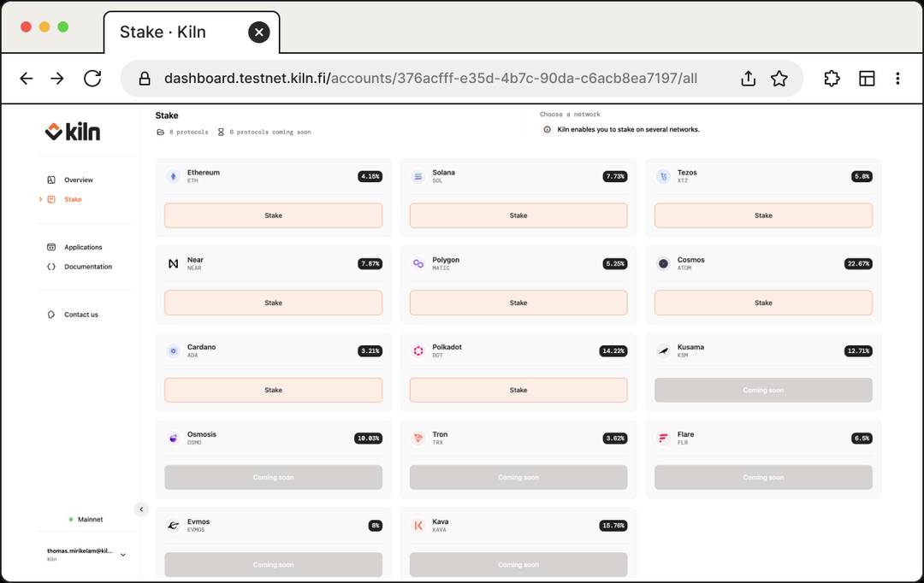Click the Coming soon button for Osmosis

(x=274, y=477)
